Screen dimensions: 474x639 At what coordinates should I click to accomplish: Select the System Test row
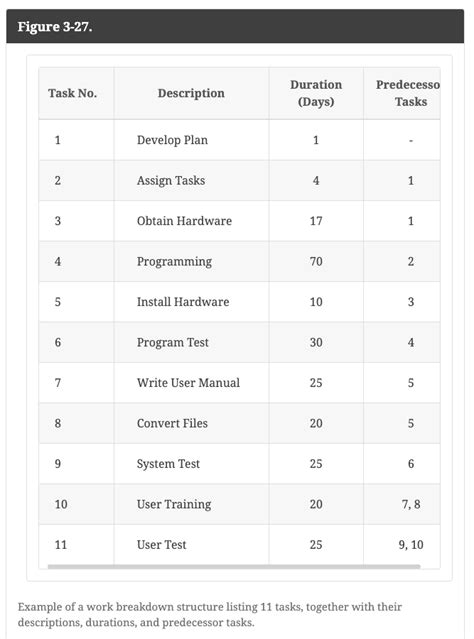point(239,464)
